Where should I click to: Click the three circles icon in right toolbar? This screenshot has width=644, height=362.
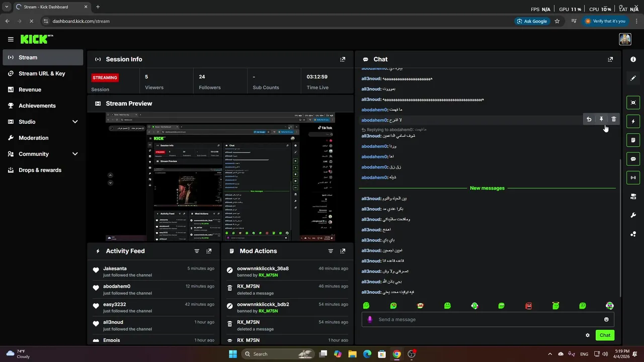pos(633,234)
